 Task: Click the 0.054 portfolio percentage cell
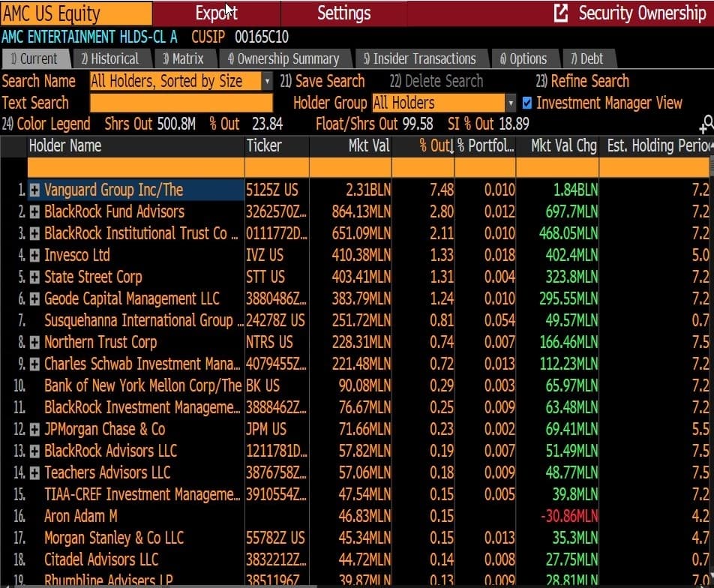499,321
